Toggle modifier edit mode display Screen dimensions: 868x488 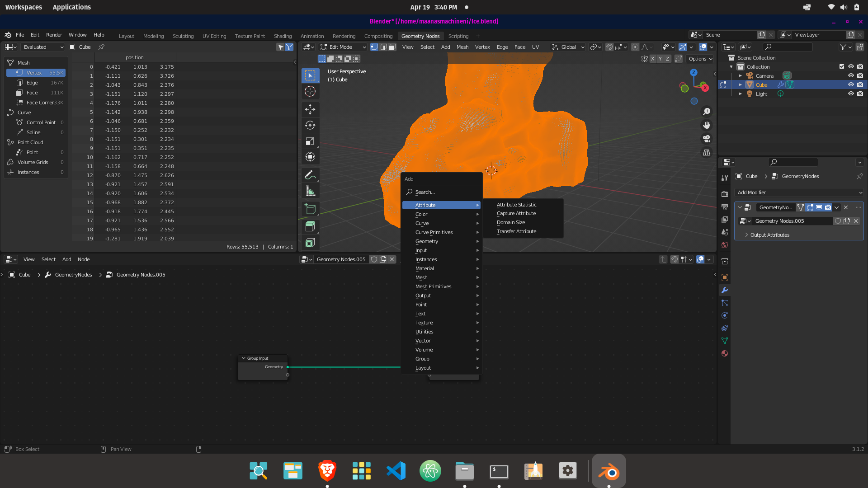810,207
